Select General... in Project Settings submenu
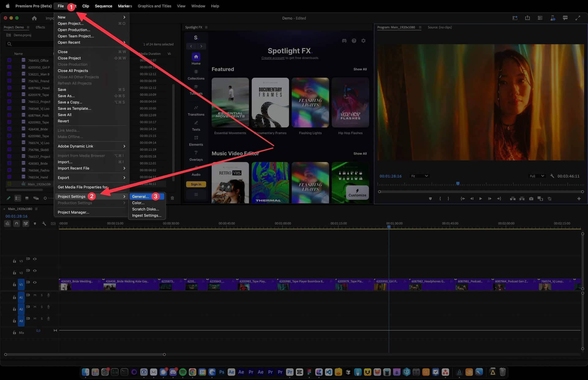The image size is (588, 380). point(140,197)
